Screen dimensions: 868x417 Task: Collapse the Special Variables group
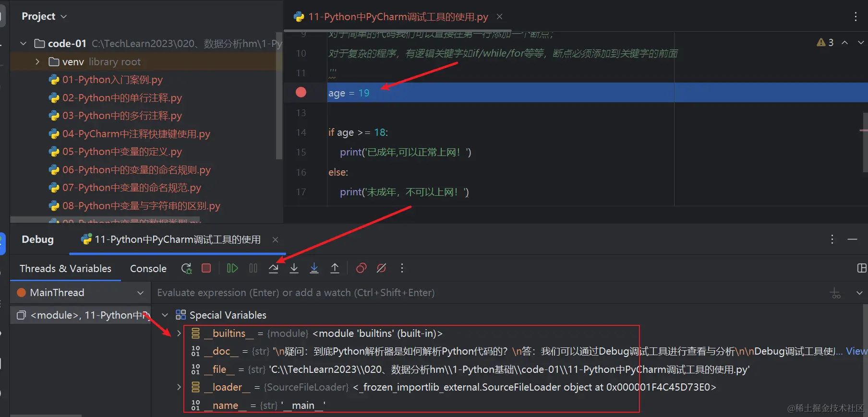165,315
